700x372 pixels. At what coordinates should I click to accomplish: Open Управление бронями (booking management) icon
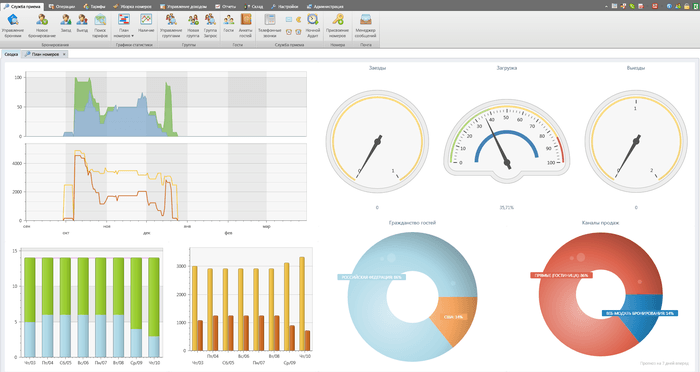[13, 26]
